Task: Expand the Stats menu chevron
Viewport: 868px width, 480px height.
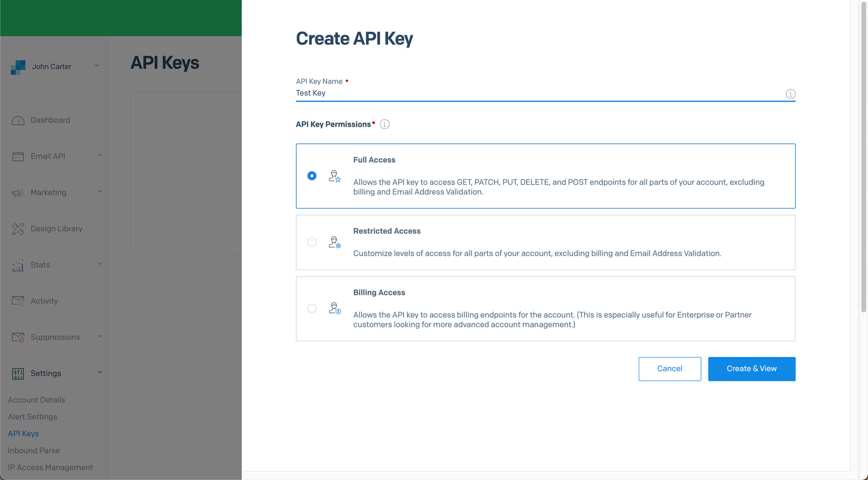Action: [x=100, y=264]
